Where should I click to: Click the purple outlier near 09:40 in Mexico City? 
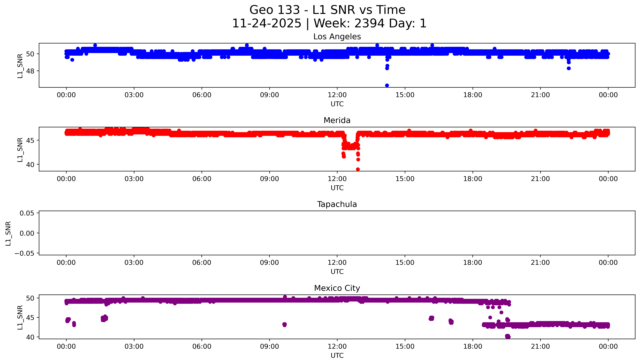(284, 325)
